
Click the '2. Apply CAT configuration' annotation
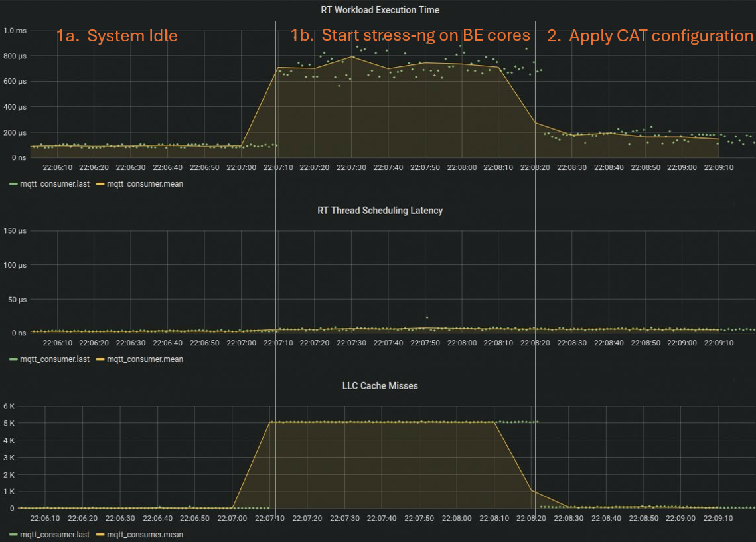[x=650, y=36]
